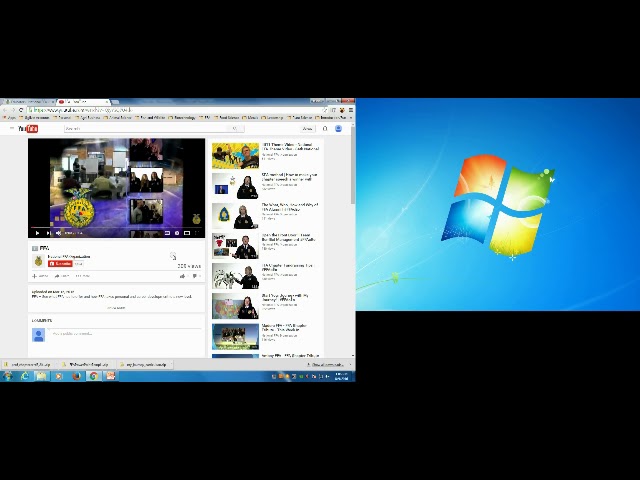
Task: Open Chrome's main menu
Action: coord(351,110)
